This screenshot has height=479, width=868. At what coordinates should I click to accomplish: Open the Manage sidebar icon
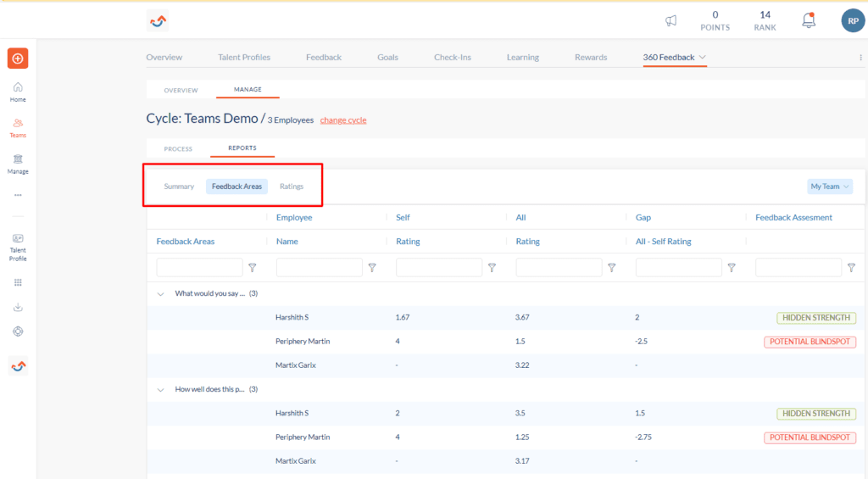(x=18, y=164)
